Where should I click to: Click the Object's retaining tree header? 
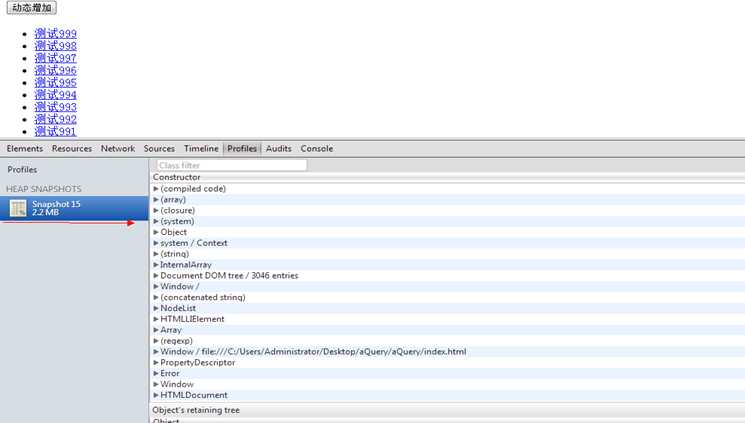pos(196,410)
